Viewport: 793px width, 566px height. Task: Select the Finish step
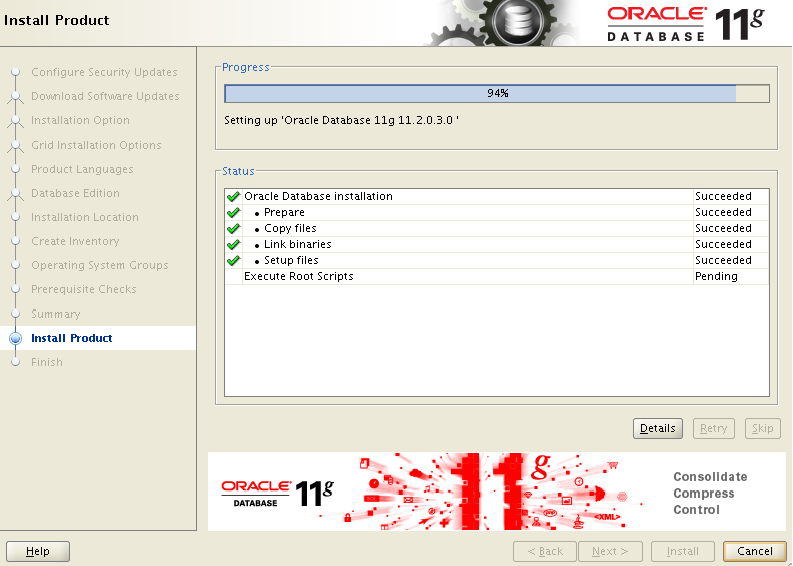(47, 362)
